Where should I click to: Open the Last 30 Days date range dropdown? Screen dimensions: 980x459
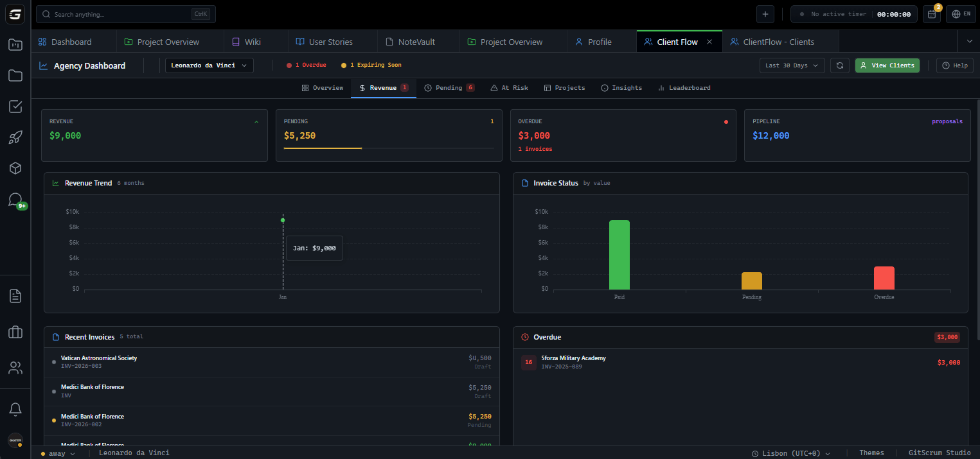[x=792, y=65]
